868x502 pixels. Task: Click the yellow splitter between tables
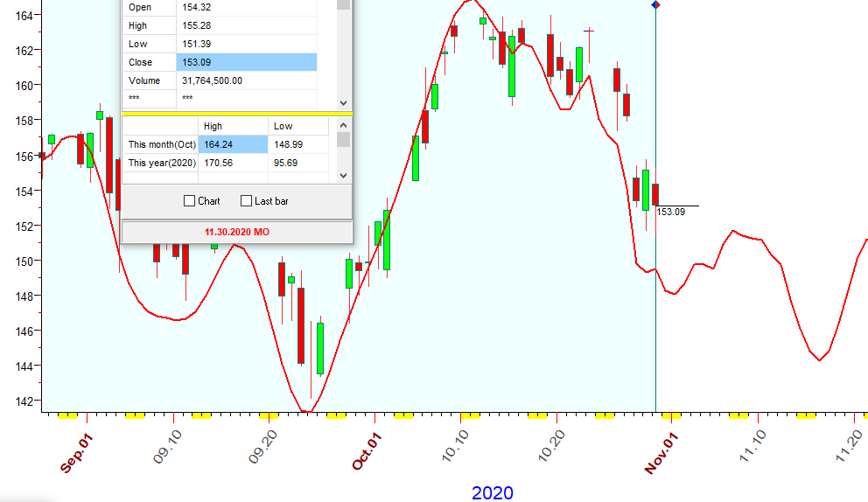[x=236, y=113]
